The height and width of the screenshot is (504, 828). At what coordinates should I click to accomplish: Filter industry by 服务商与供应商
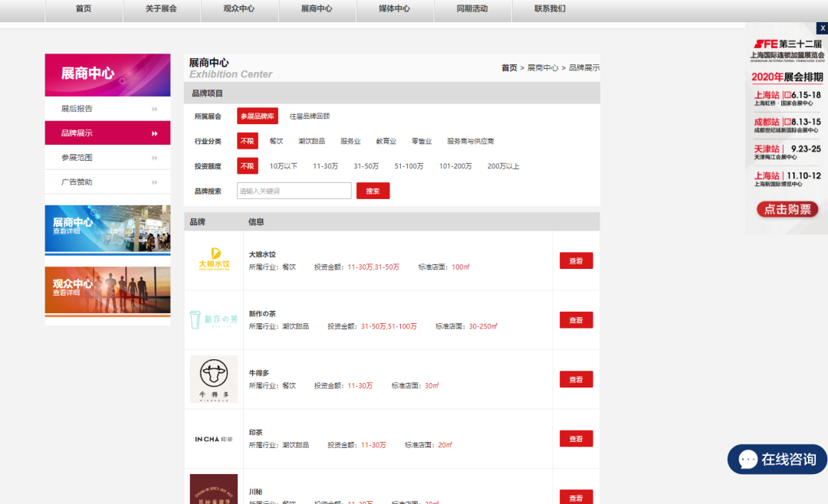(x=471, y=141)
